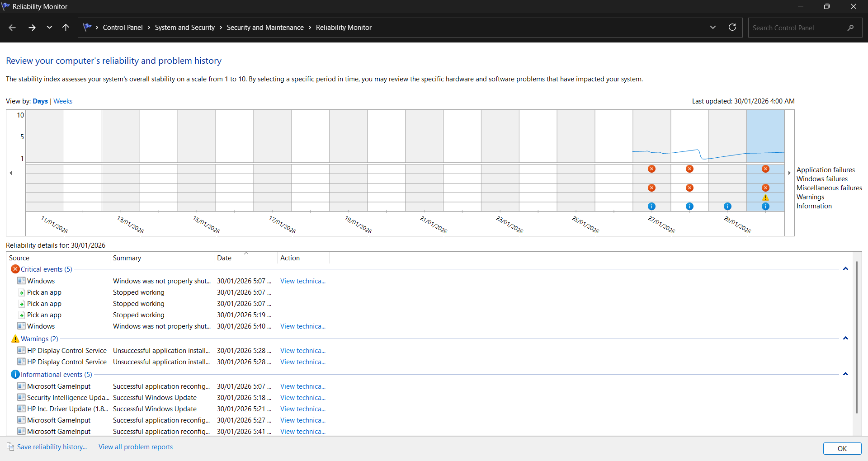Collapse the Critical events group
Screen dimensions: 868x461
pyautogui.click(x=845, y=269)
